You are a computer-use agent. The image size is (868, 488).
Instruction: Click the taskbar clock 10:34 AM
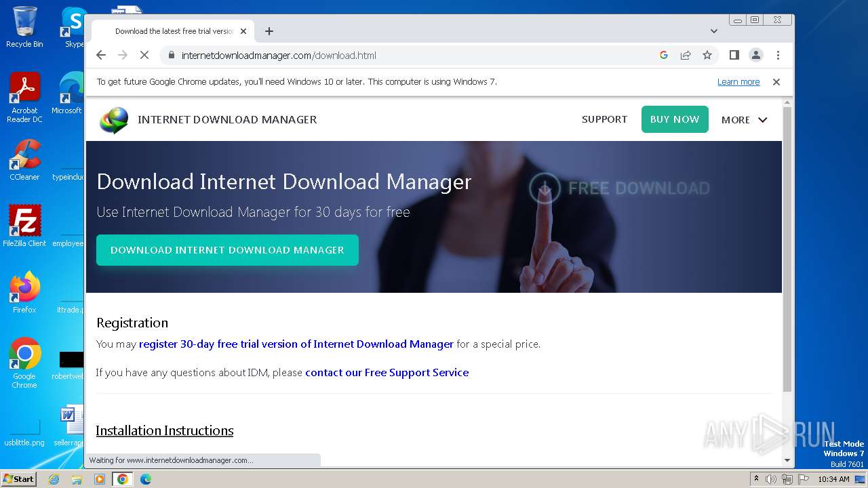coord(833,479)
